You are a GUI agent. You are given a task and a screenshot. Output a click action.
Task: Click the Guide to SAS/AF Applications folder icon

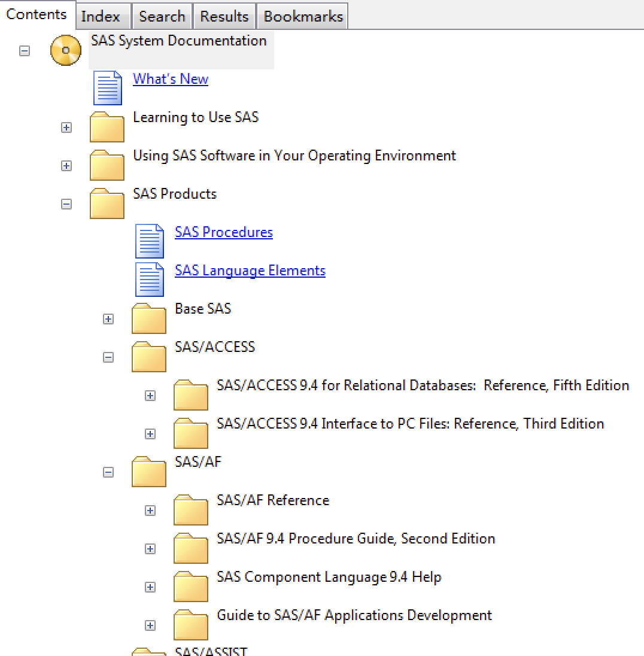191,625
